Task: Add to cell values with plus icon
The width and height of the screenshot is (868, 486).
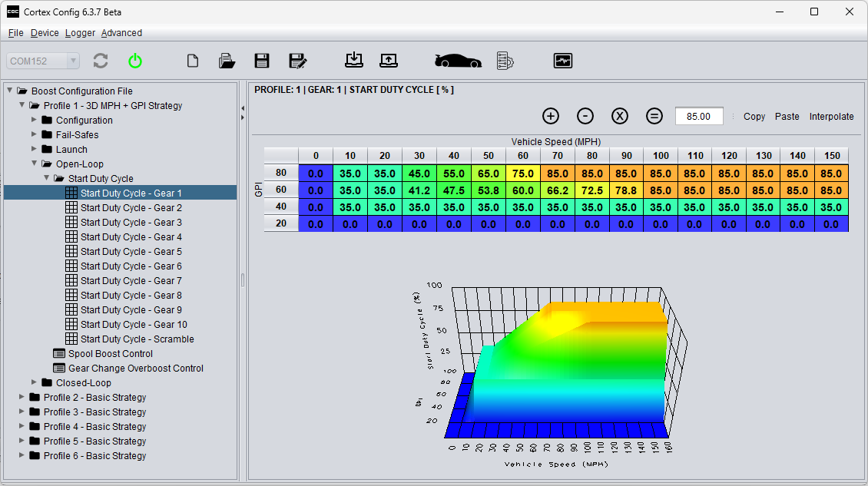Action: click(551, 116)
